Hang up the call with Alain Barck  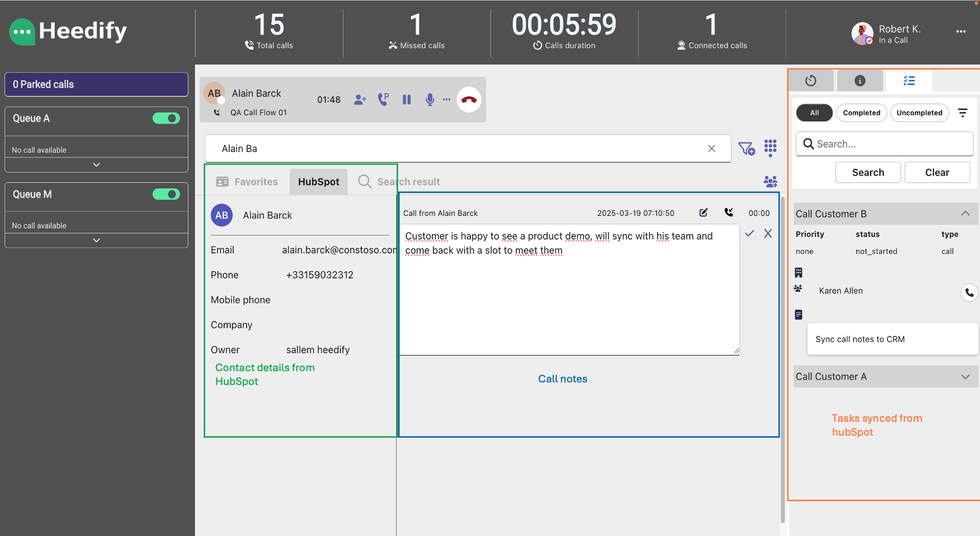(469, 100)
